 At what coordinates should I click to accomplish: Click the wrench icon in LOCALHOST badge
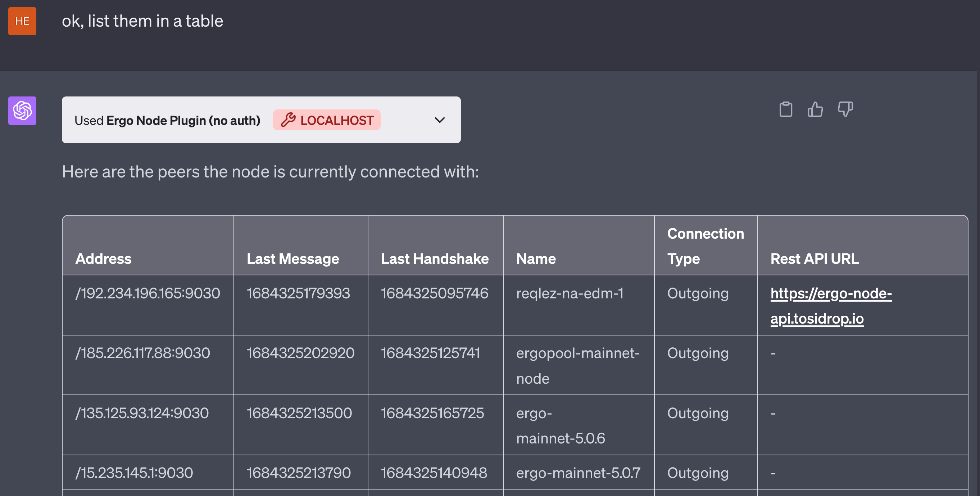point(288,120)
